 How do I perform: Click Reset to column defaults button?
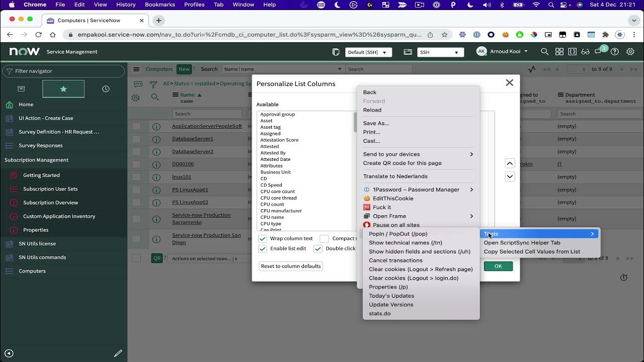291,266
